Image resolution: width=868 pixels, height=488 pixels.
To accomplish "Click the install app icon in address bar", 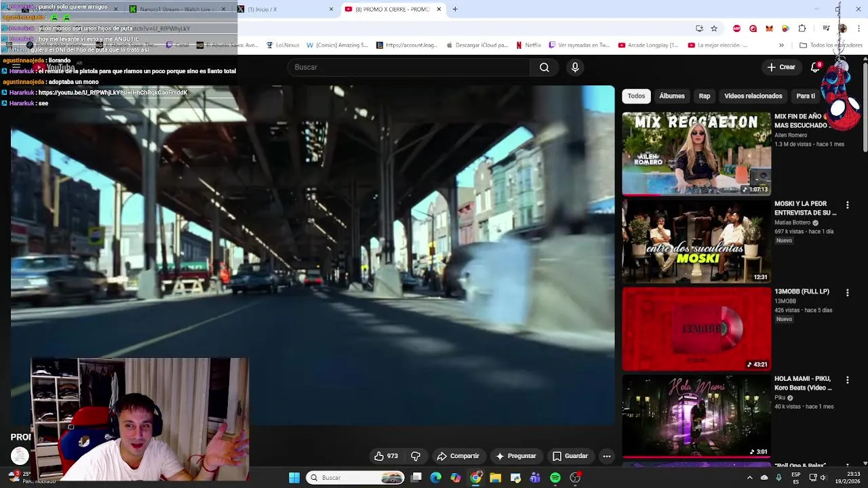I will click(699, 28).
